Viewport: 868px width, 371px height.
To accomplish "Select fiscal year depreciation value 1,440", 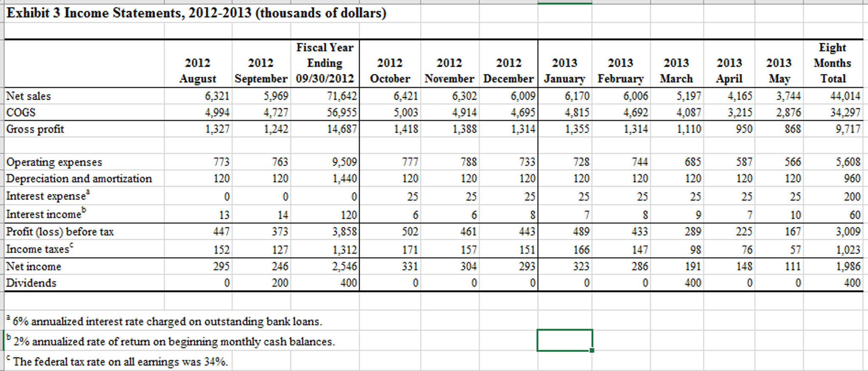I will coord(344,179).
